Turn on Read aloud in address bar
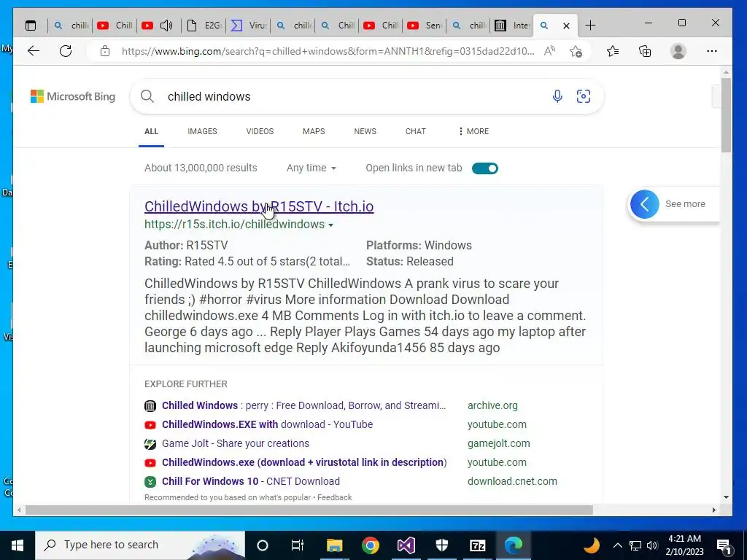Viewport: 747px width, 560px height. pos(550,51)
